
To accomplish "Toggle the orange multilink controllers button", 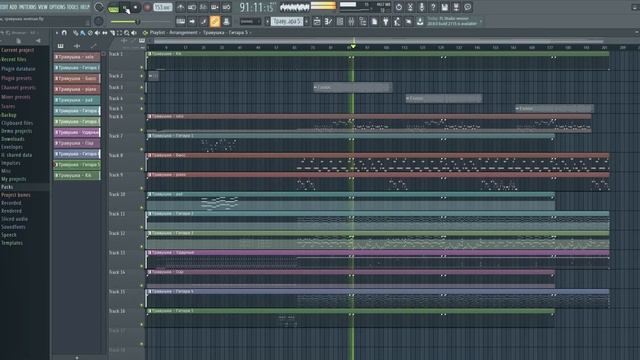I will [x=215, y=21].
